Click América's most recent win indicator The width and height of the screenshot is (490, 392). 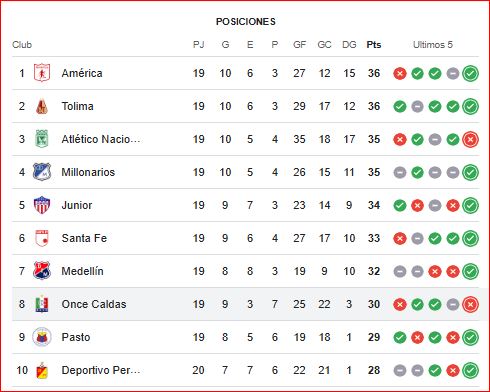pos(470,73)
